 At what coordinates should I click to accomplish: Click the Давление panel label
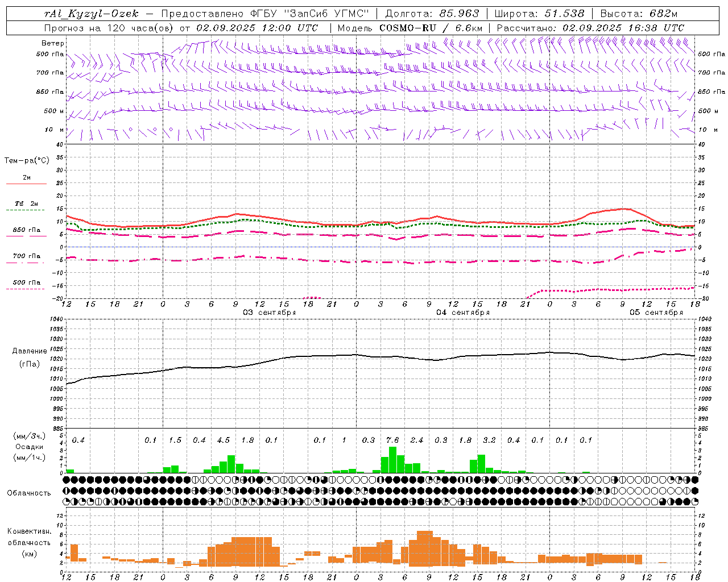30,351
